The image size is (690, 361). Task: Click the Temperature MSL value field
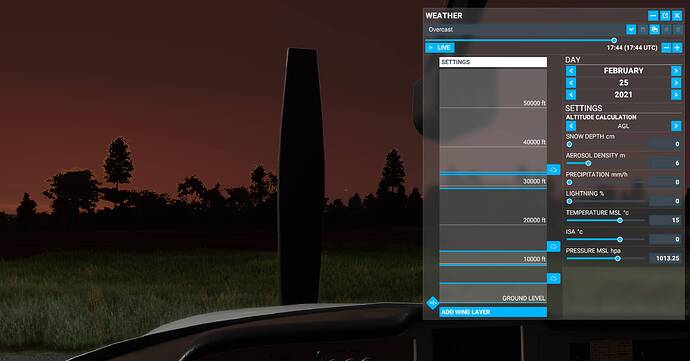pyautogui.click(x=666, y=220)
